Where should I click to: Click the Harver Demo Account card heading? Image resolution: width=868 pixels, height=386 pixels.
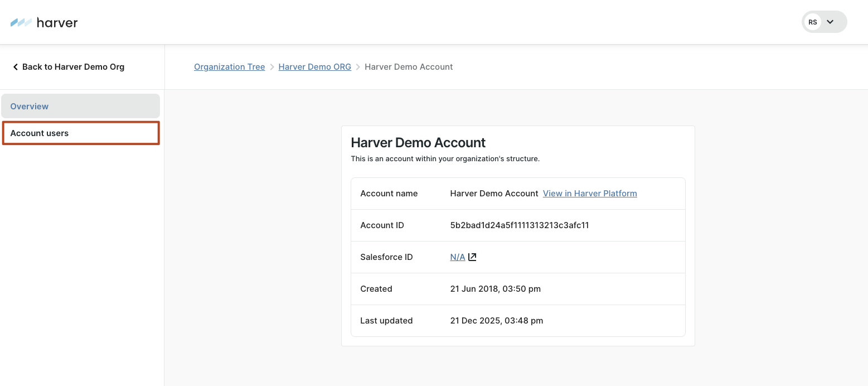pyautogui.click(x=418, y=143)
